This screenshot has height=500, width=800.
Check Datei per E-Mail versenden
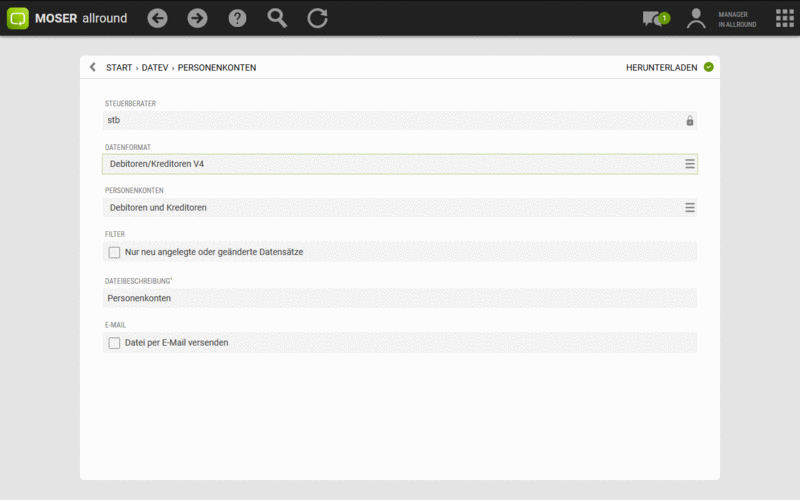point(114,343)
